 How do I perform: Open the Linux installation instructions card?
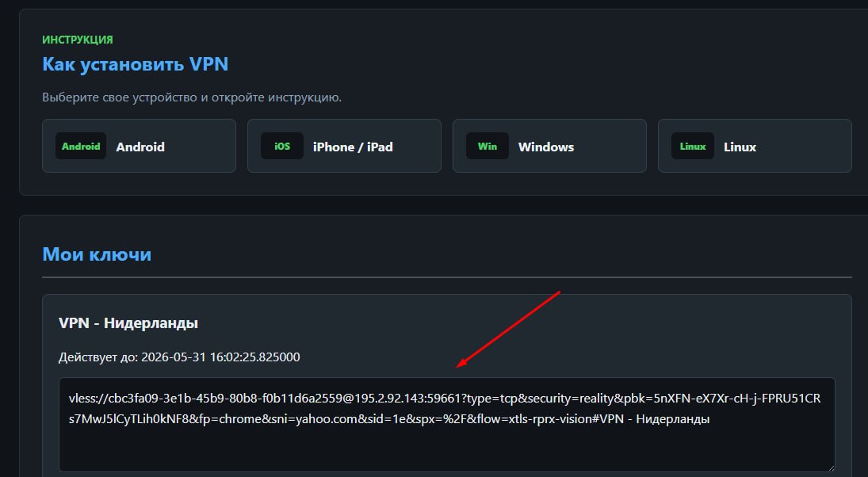coord(755,146)
